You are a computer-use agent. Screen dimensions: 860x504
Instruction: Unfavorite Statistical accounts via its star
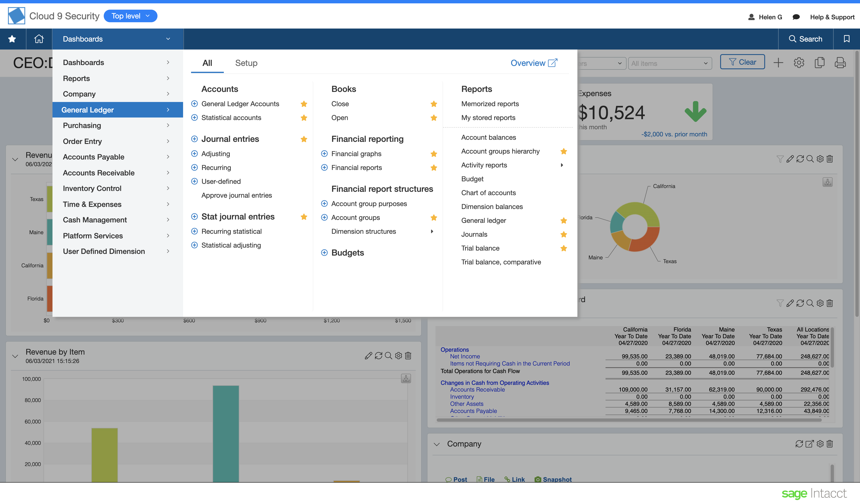coord(304,118)
